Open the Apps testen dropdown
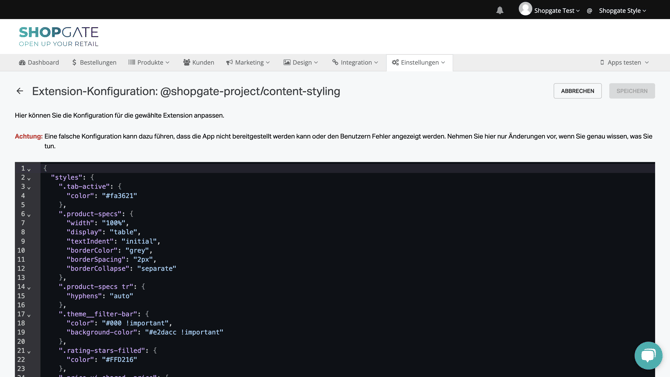Image resolution: width=670 pixels, height=377 pixels. click(x=624, y=62)
